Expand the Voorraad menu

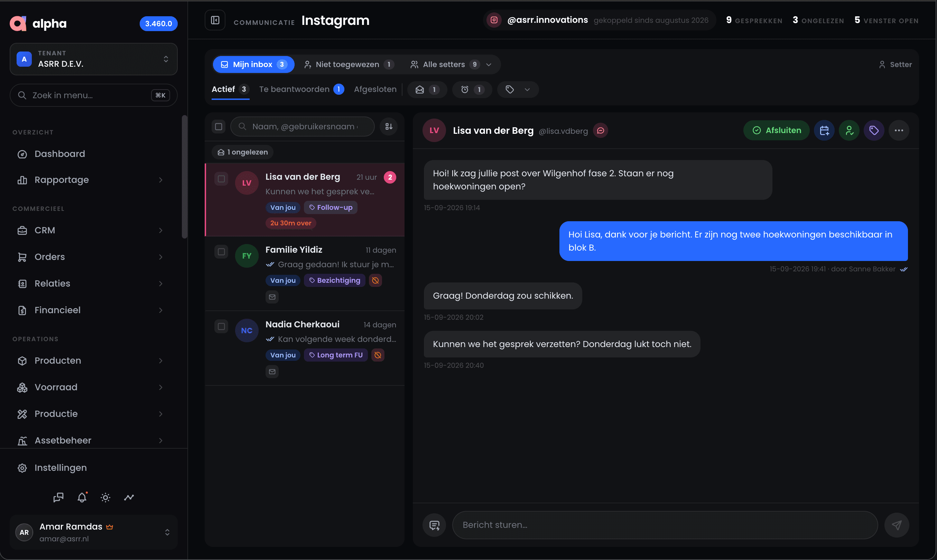pyautogui.click(x=94, y=387)
